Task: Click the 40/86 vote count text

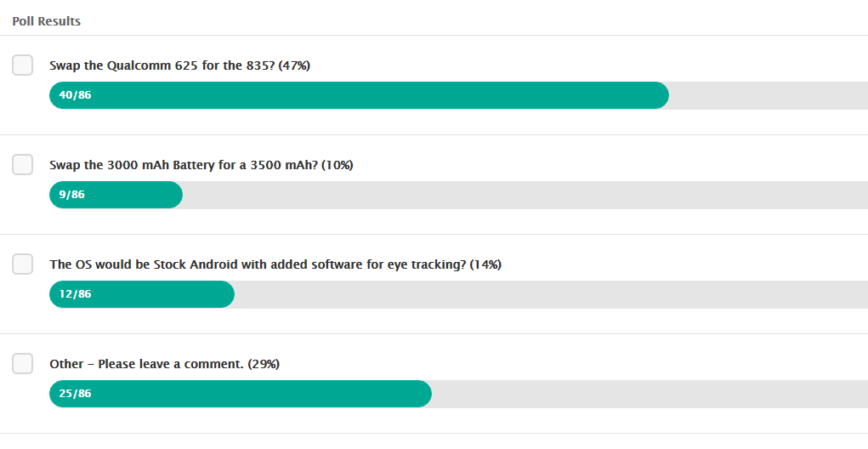Action: click(76, 95)
